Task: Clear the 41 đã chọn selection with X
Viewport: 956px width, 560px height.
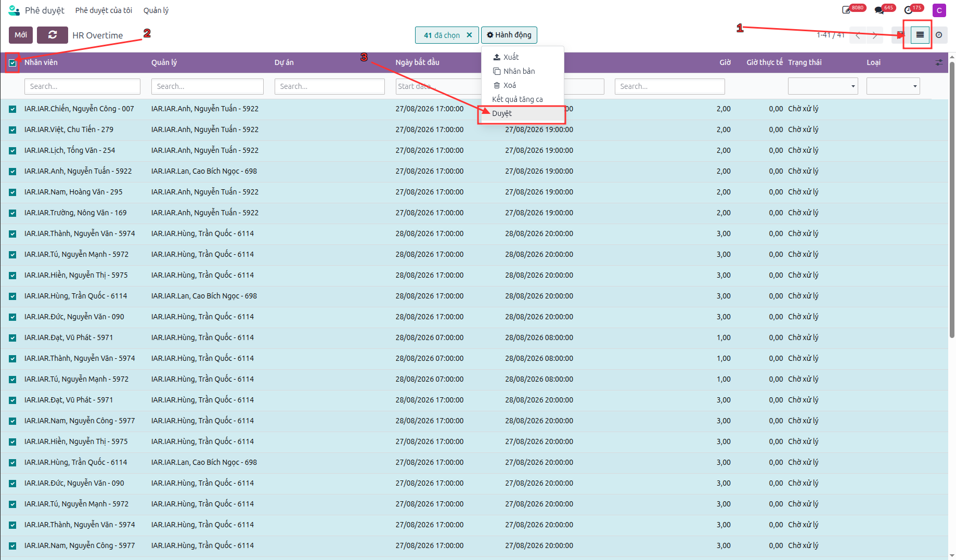Action: pos(469,35)
